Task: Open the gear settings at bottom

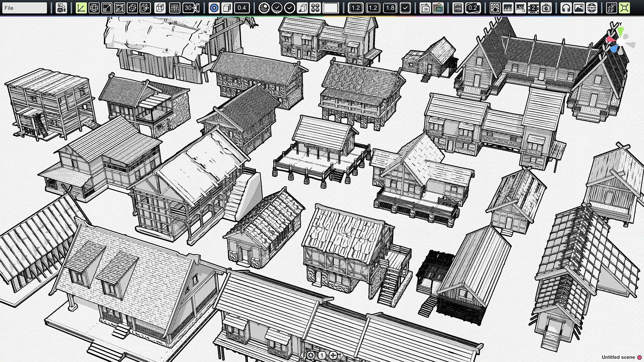Action: (x=311, y=355)
